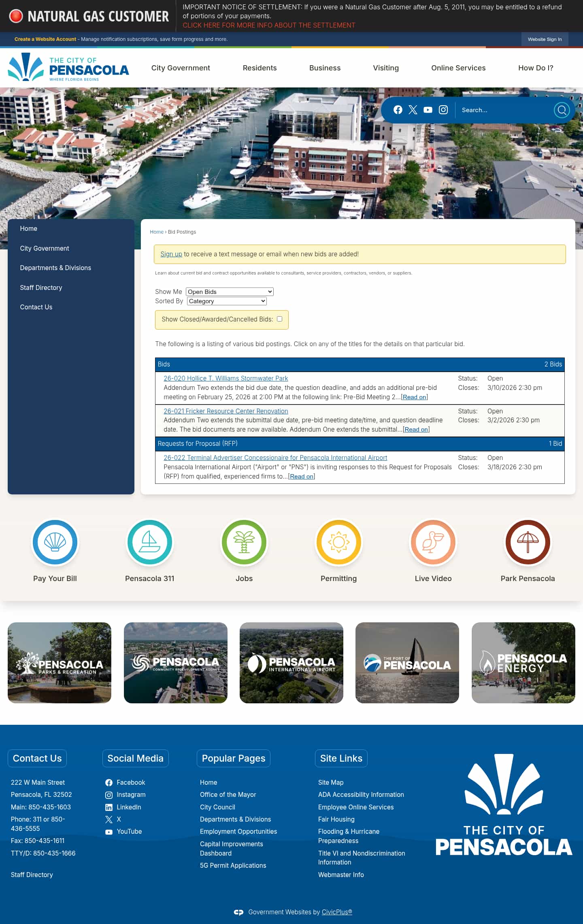Open the Residents top menu
This screenshot has height=924, width=583.
click(x=260, y=68)
